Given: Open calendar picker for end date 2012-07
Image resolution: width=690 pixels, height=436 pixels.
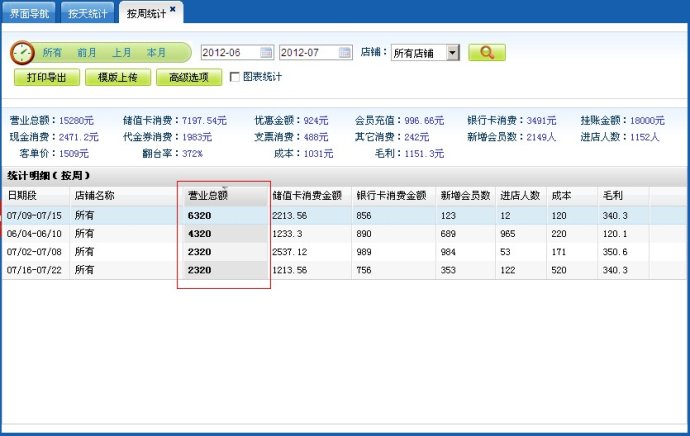Looking at the screenshot, I should (344, 52).
